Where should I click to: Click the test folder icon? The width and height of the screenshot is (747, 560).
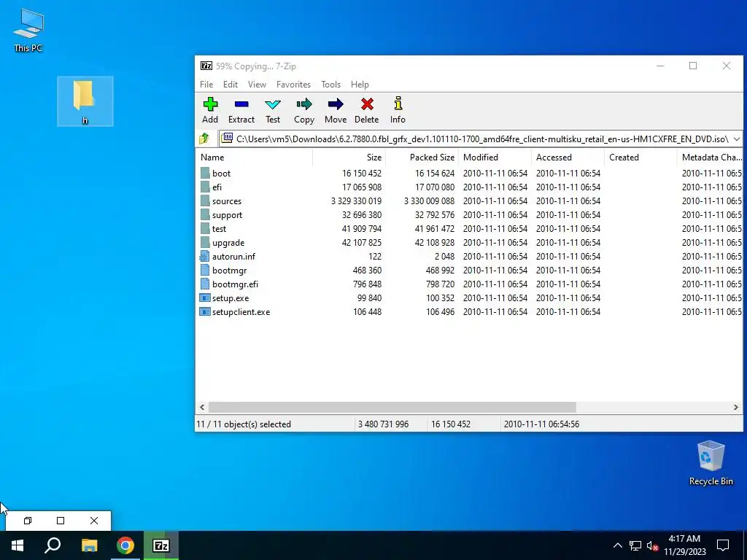point(205,228)
